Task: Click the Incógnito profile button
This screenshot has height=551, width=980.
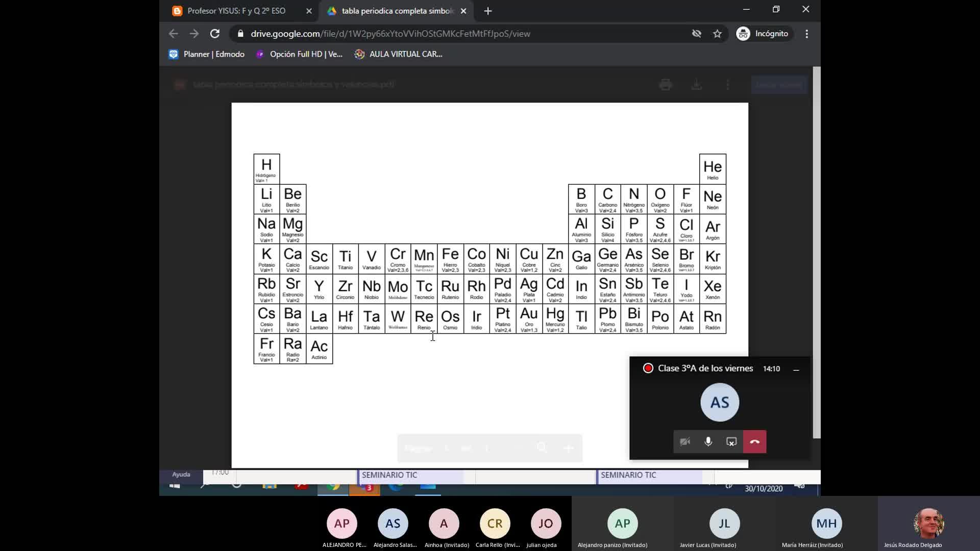Action: click(764, 34)
